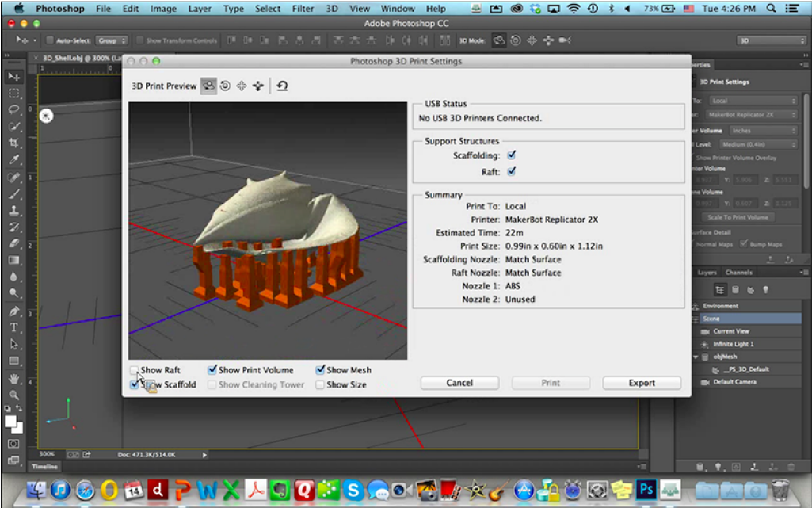Select the Eyedropper tool
The image size is (812, 508).
click(x=14, y=159)
